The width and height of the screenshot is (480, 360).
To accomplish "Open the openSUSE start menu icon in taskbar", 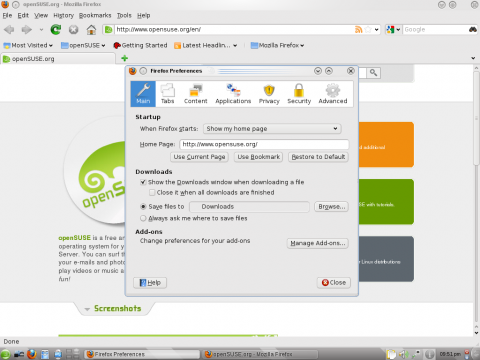I will pyautogui.click(x=5, y=354).
